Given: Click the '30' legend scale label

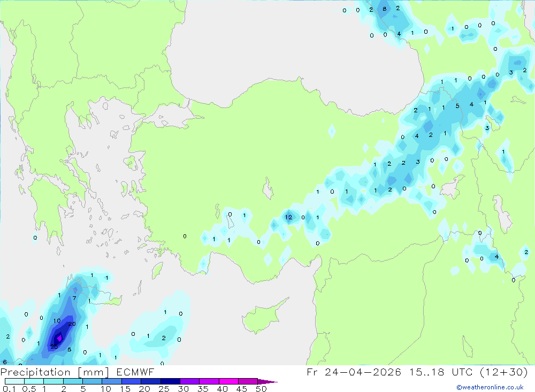Looking at the screenshot, I should [x=183, y=389].
